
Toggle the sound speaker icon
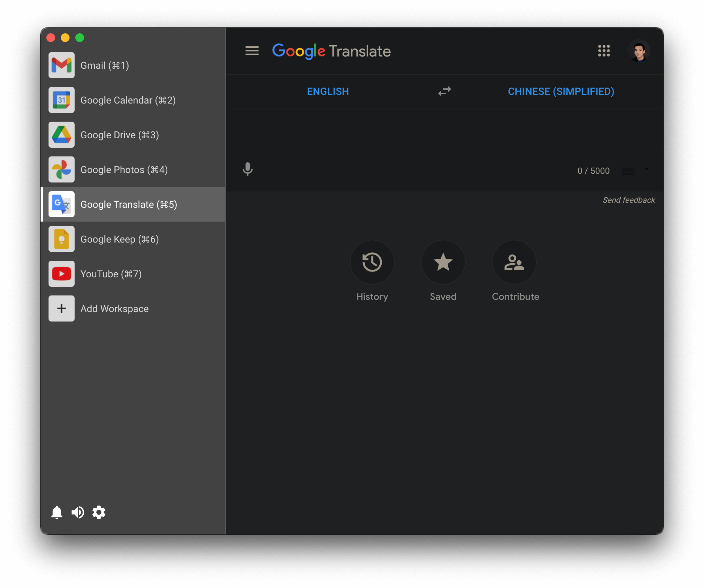coord(77,512)
